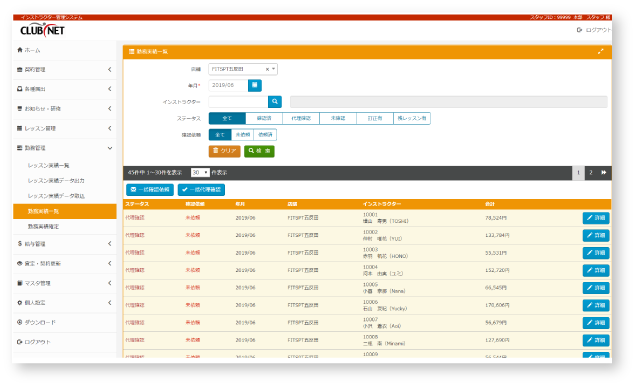Click the CLUB NET logo
This screenshot has width=637, height=387.
coord(42,30)
